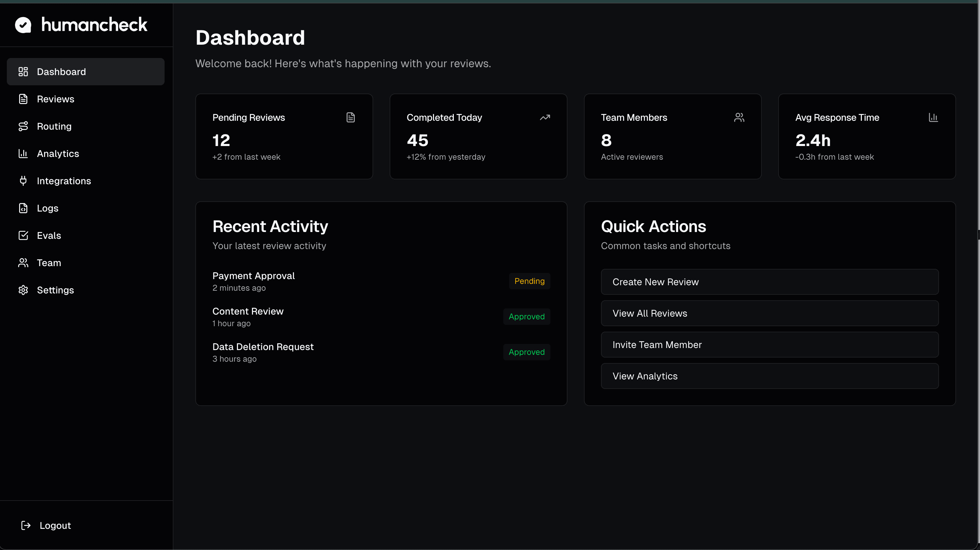980x550 pixels.
Task: Click the document icon on Pending Reviews card
Action: (350, 117)
